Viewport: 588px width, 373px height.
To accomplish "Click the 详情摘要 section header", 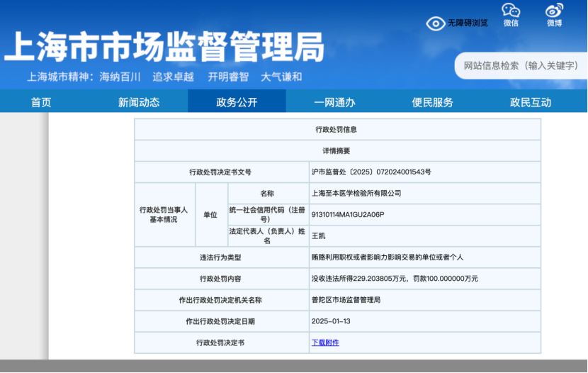I will click(x=336, y=151).
